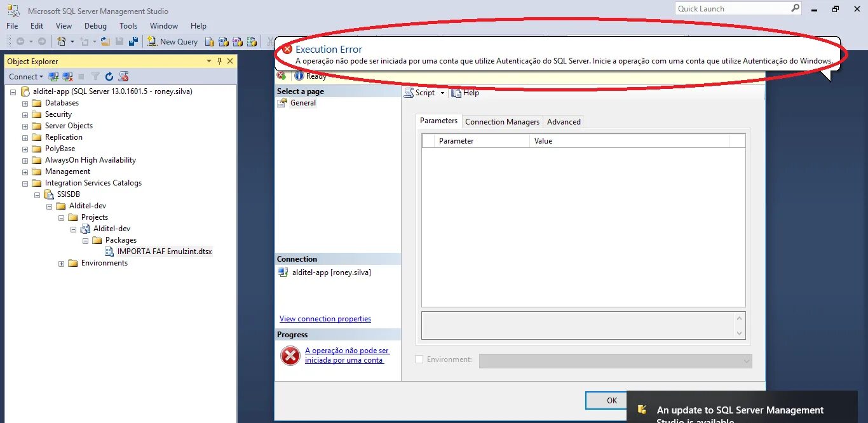Viewport: 868px width, 423px height.
Task: Collapse the Packages folder node
Action: click(x=86, y=240)
